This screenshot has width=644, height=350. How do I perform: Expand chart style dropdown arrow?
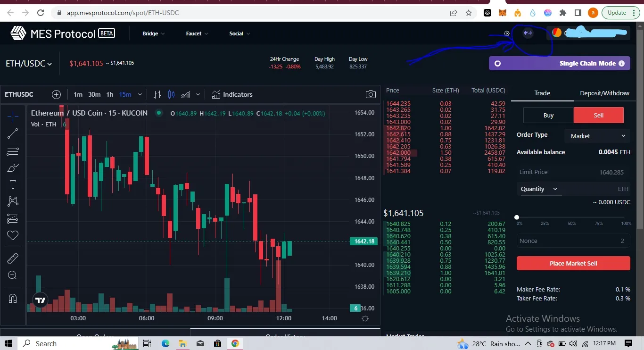[x=198, y=94]
